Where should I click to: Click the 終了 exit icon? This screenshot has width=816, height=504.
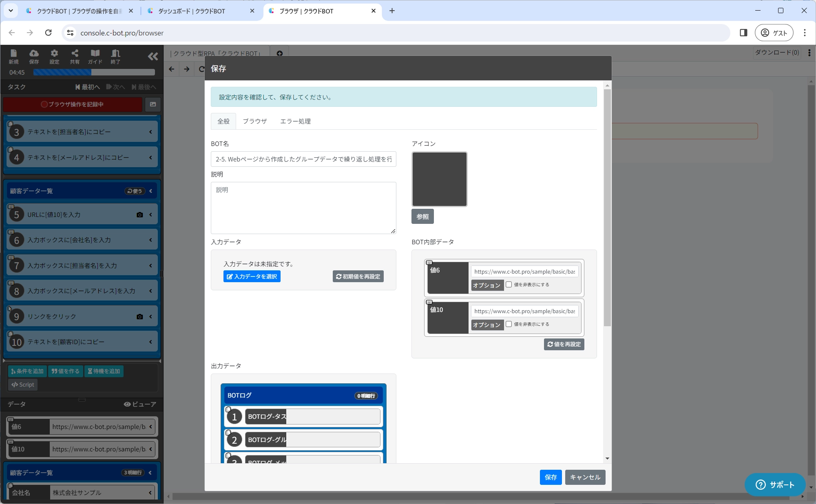pyautogui.click(x=115, y=56)
